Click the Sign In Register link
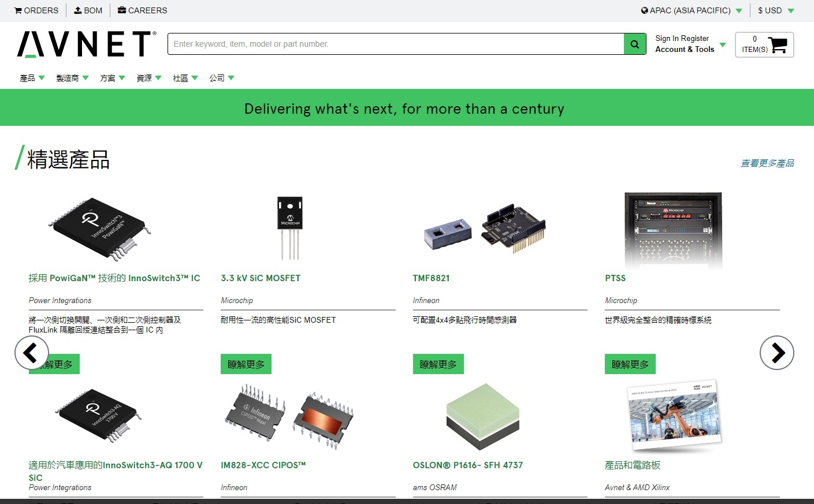 [682, 38]
